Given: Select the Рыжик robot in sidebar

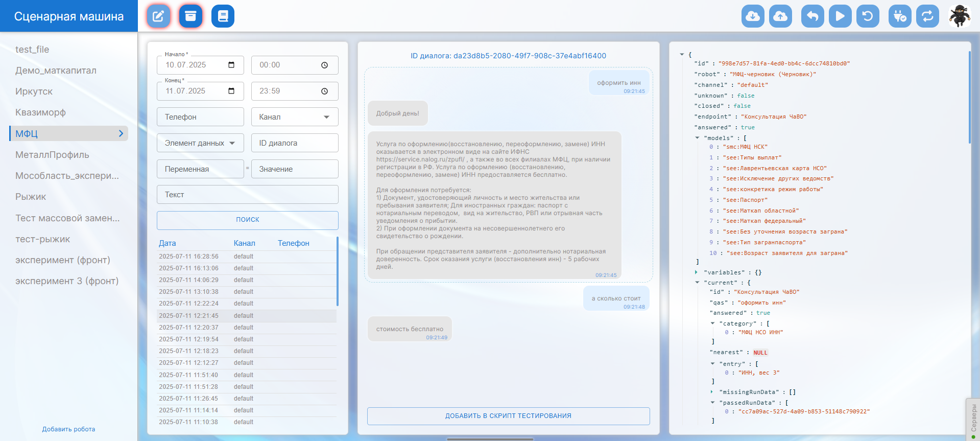Looking at the screenshot, I should [31, 197].
